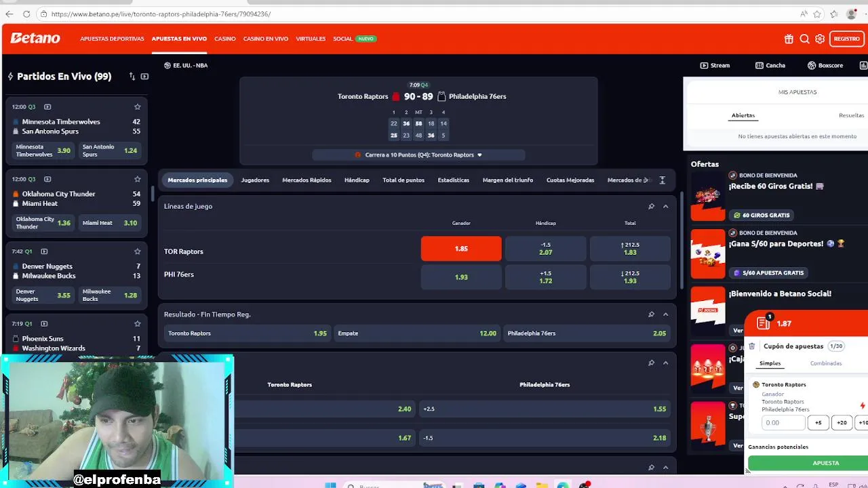Viewport: 868px width, 488px height.
Task: Click the browser address bar URL
Action: 161,14
